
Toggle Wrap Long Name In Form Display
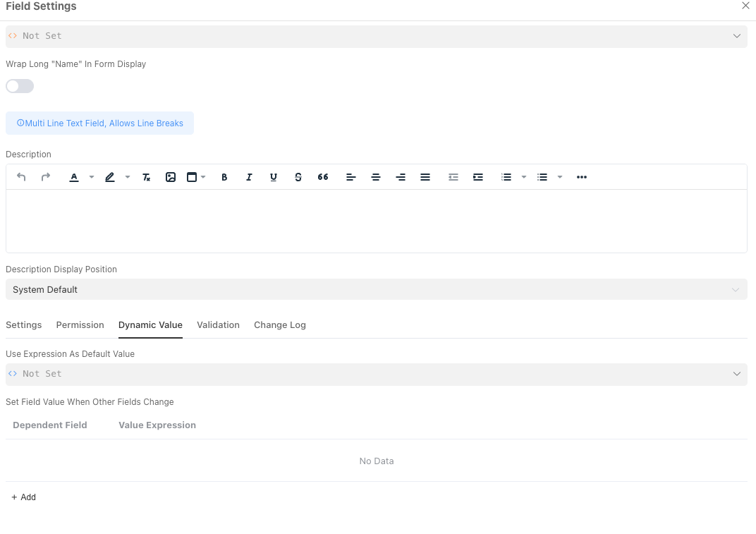tap(20, 86)
